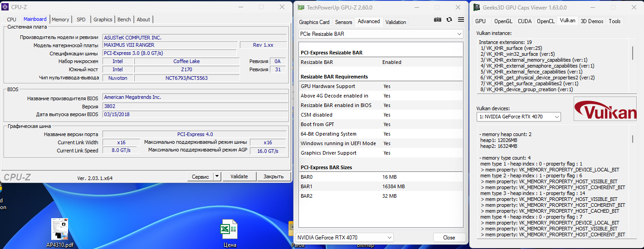644x249 pixels.
Task: Click the Vulkan logo image
Action: pos(605,109)
